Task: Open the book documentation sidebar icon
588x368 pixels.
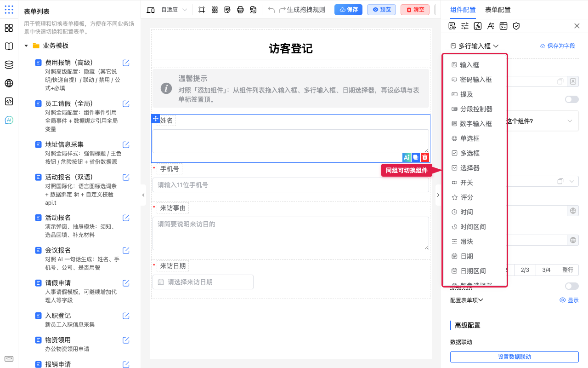Action: pyautogui.click(x=9, y=46)
